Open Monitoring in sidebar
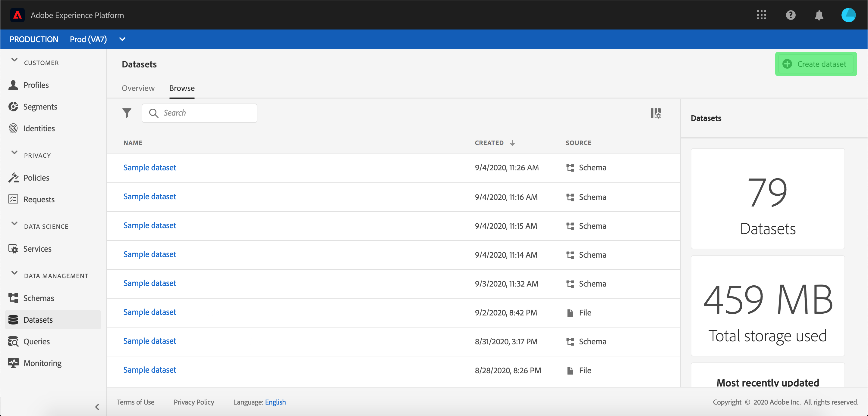868x416 pixels. pyautogui.click(x=42, y=363)
